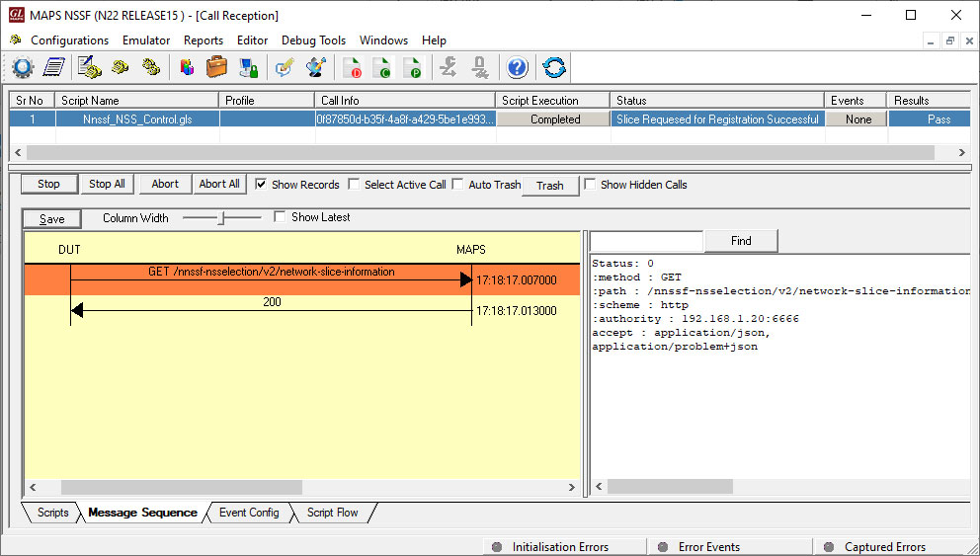Image resolution: width=980 pixels, height=556 pixels.
Task: Open the Configurations menu
Action: pos(69,40)
